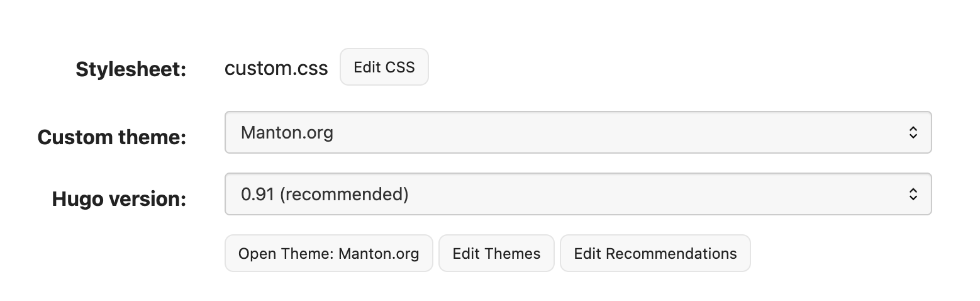Click the custom.css filename text
Screen dimensions: 980x301
pyautogui.click(x=276, y=69)
